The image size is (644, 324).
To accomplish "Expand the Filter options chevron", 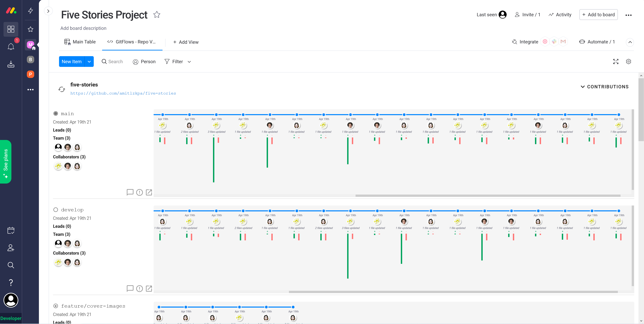I will pos(189,62).
